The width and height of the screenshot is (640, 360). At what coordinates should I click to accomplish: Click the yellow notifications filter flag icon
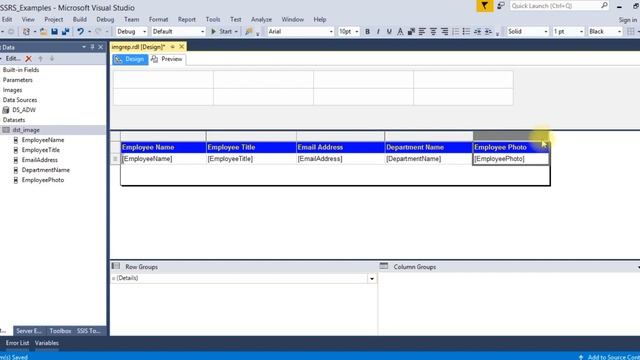pos(484,6)
